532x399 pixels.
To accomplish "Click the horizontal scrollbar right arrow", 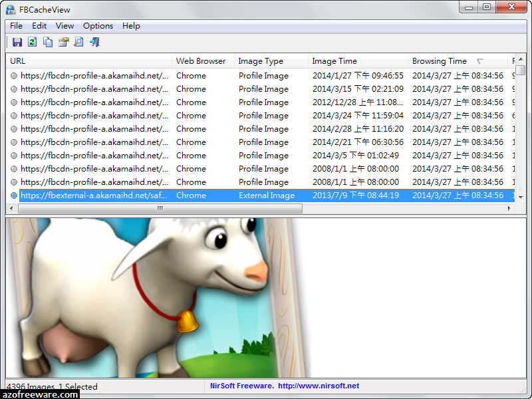I will point(509,208).
